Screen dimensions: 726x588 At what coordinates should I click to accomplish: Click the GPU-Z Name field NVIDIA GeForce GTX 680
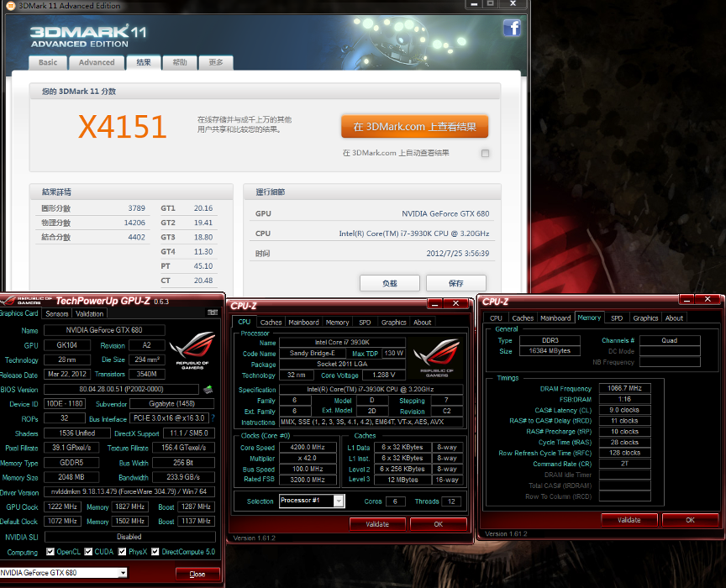pyautogui.click(x=104, y=330)
